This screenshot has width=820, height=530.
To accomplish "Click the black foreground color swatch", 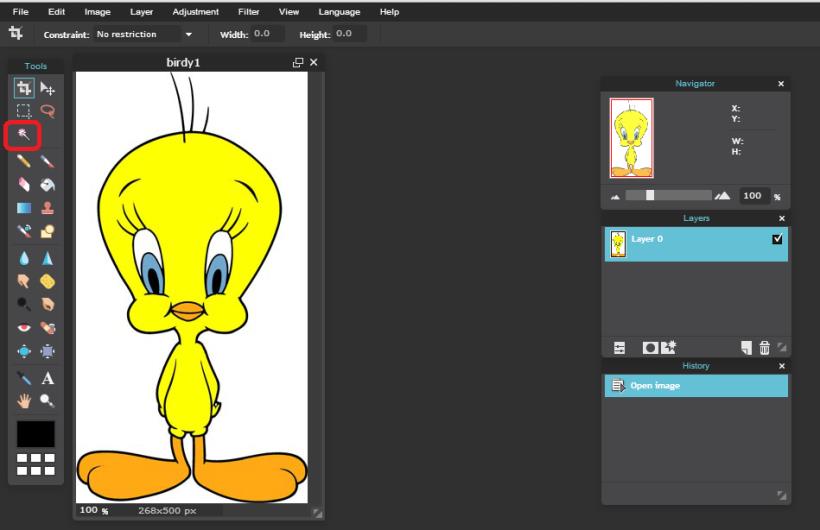I will tap(36, 434).
